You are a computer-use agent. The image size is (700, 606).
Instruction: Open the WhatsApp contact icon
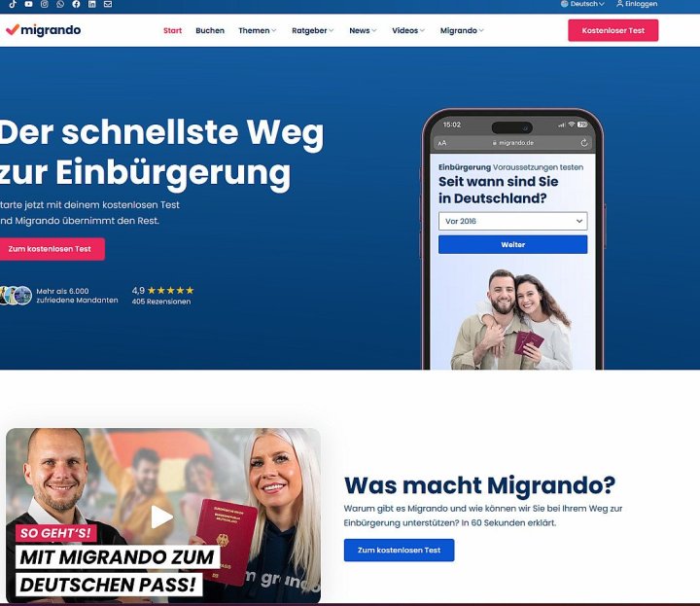tap(60, 4)
